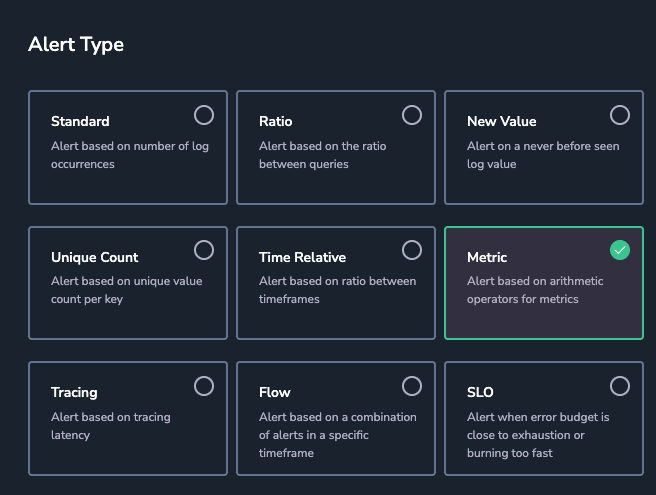Screen dimensions: 656x495
Task: Click the Alert Type heading
Action: (x=76, y=44)
